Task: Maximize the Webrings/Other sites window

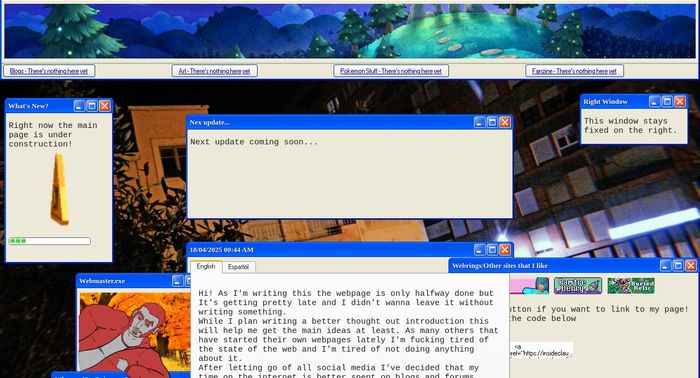Action: pyautogui.click(x=678, y=266)
